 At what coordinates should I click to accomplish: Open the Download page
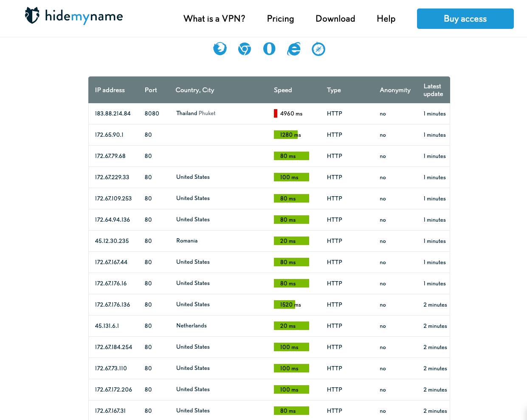coord(335,19)
